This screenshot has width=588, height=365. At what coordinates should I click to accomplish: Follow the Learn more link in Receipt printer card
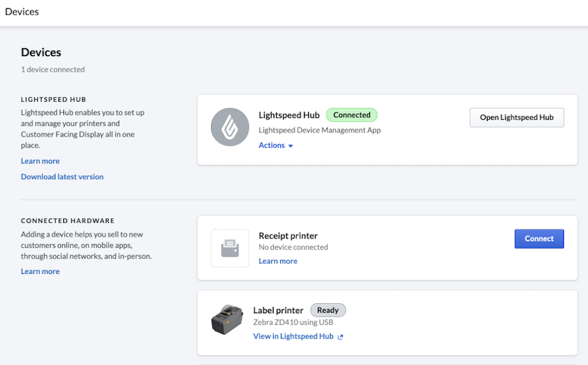(278, 261)
